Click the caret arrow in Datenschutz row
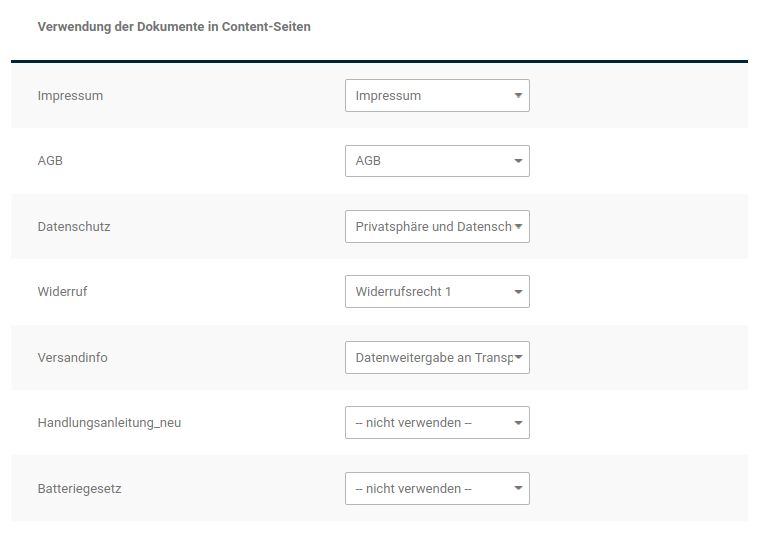Viewport: 757px width, 533px height. pos(518,227)
